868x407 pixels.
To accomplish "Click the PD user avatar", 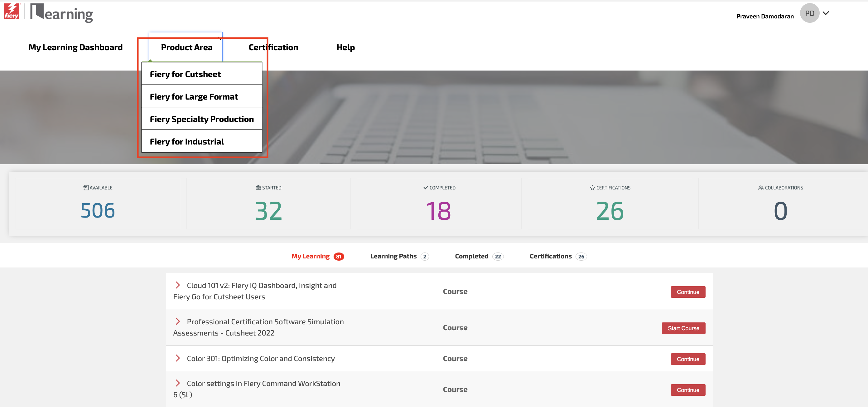I will click(809, 13).
